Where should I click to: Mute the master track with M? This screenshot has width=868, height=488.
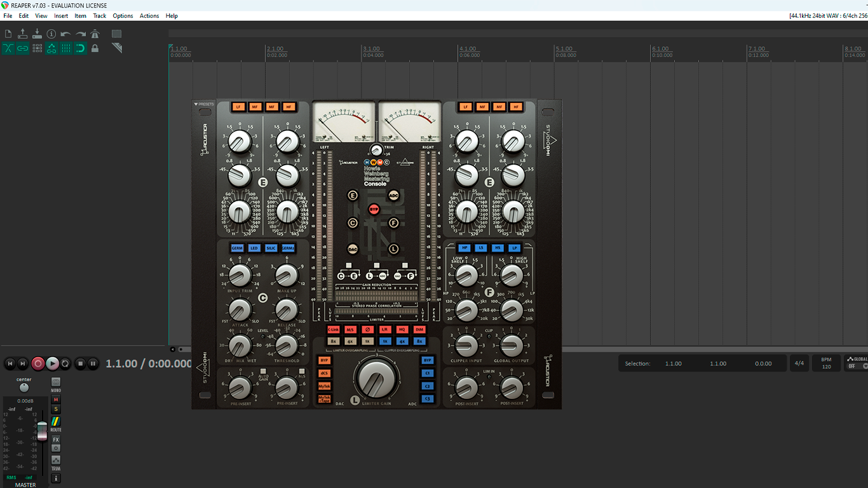[56, 400]
